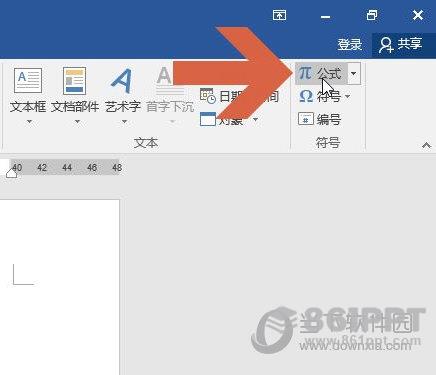436x375 pixels.
Task: Collapse the ribbon with the chevron
Action: tap(426, 145)
